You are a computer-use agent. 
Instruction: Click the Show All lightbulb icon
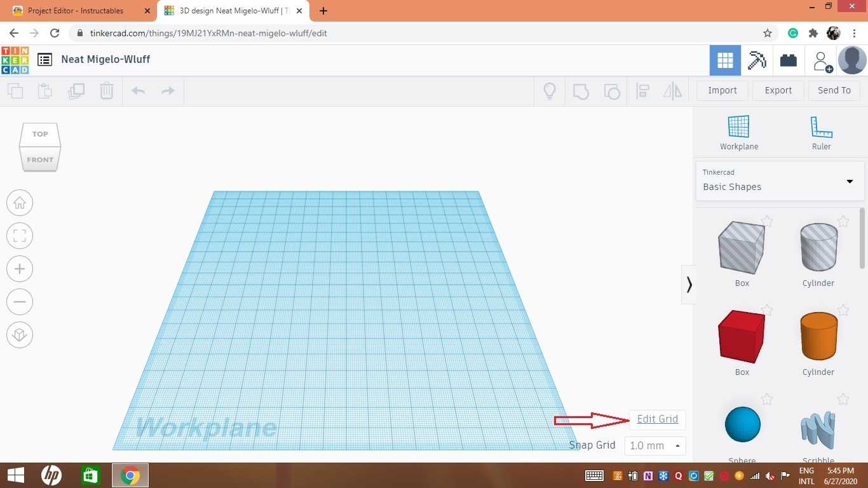tap(550, 91)
